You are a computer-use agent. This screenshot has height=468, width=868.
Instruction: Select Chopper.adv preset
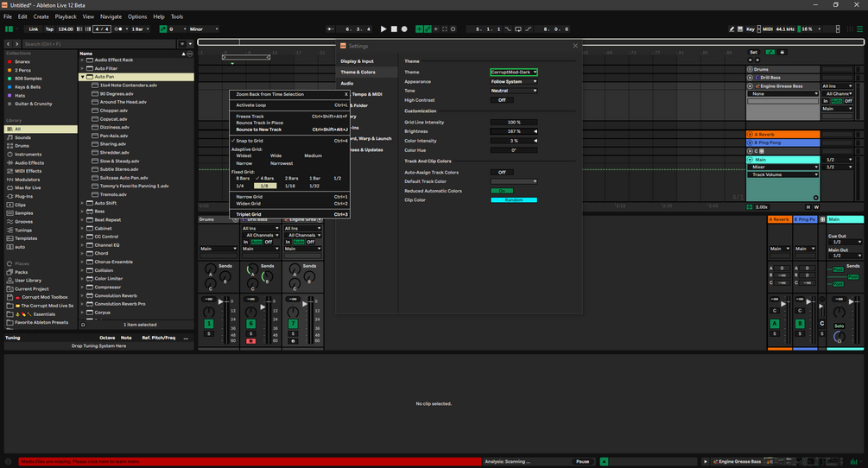click(x=115, y=111)
